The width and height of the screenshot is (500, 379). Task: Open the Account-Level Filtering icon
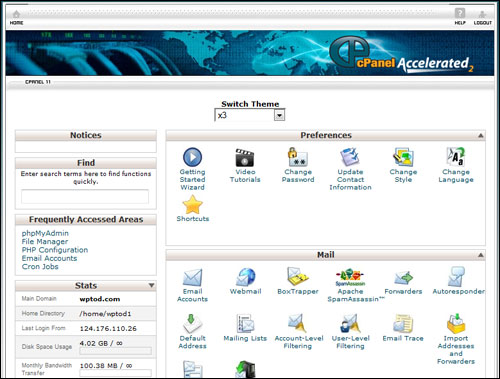point(298,323)
